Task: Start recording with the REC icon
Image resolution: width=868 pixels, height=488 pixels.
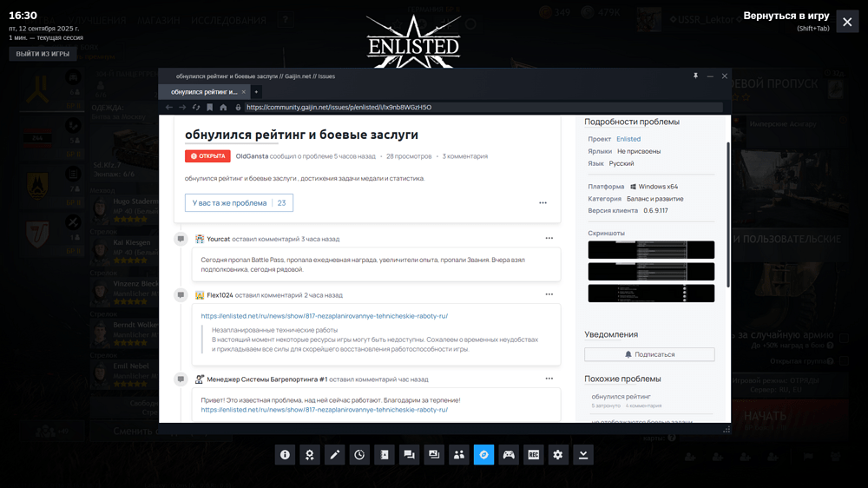Action: point(534,455)
